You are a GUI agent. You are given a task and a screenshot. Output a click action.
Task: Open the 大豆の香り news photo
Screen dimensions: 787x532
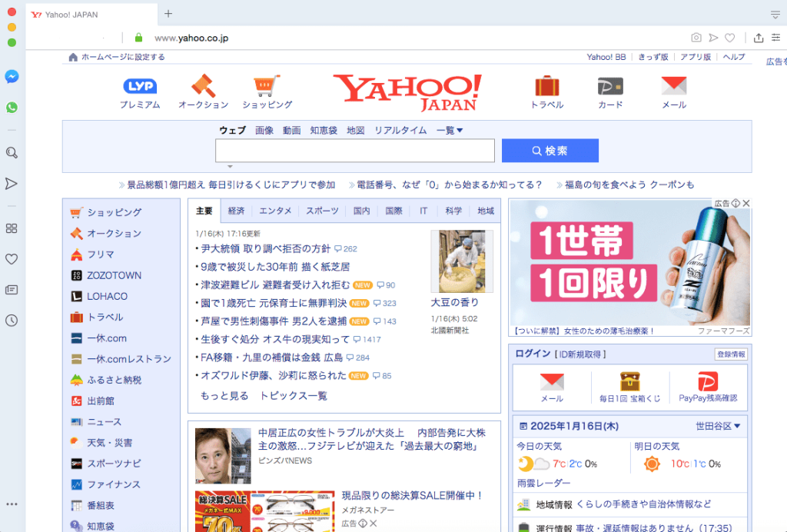[x=462, y=261]
